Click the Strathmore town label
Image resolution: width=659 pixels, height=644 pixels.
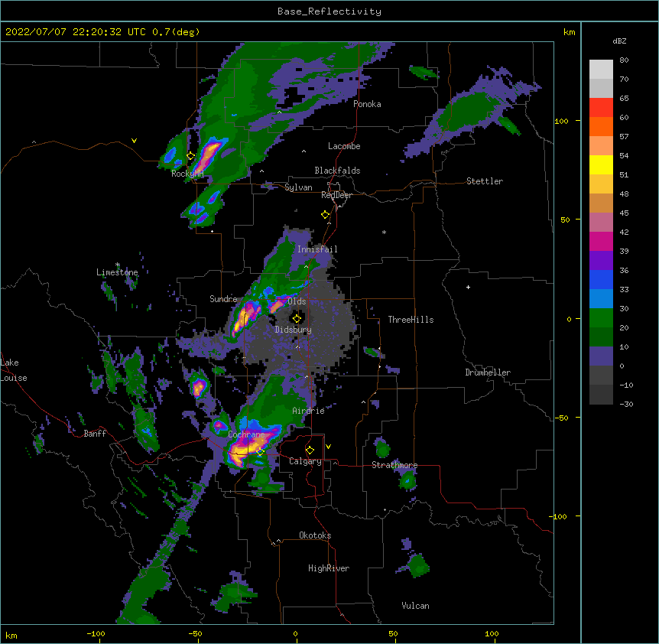pyautogui.click(x=394, y=465)
